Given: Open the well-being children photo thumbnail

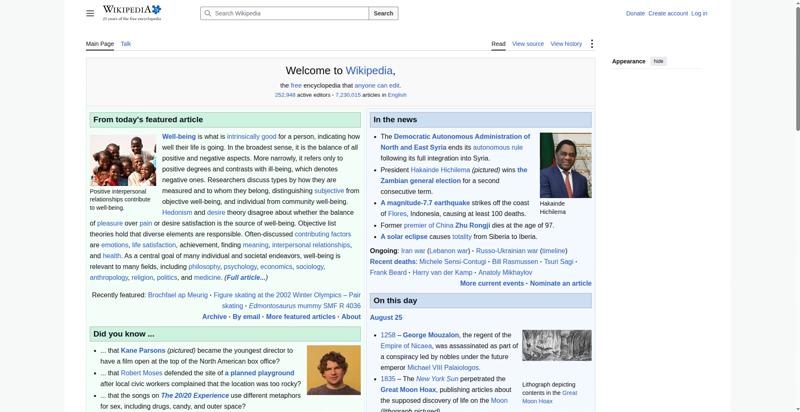Looking at the screenshot, I should [123, 160].
